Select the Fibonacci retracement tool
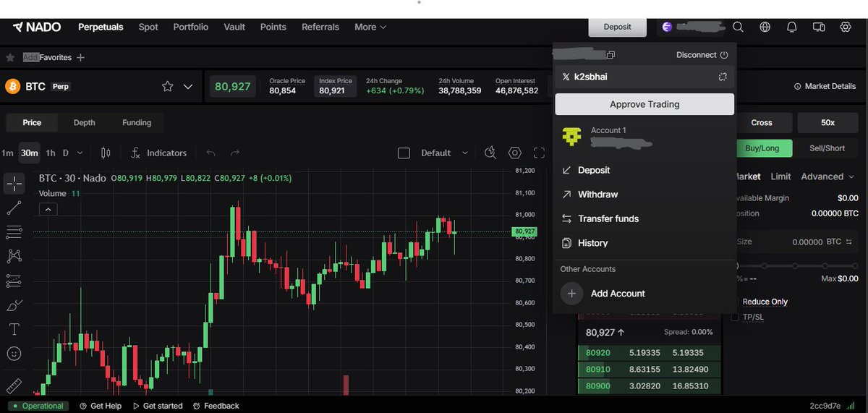868x413 pixels. [14, 232]
